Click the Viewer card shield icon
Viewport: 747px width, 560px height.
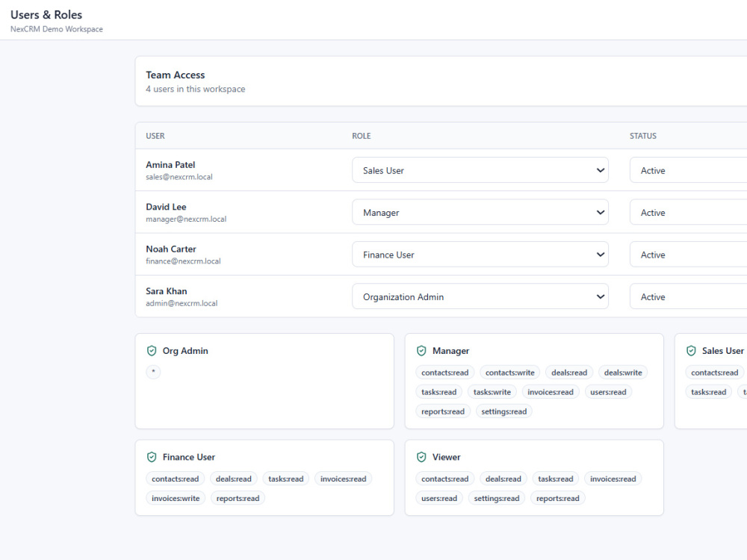tap(421, 457)
